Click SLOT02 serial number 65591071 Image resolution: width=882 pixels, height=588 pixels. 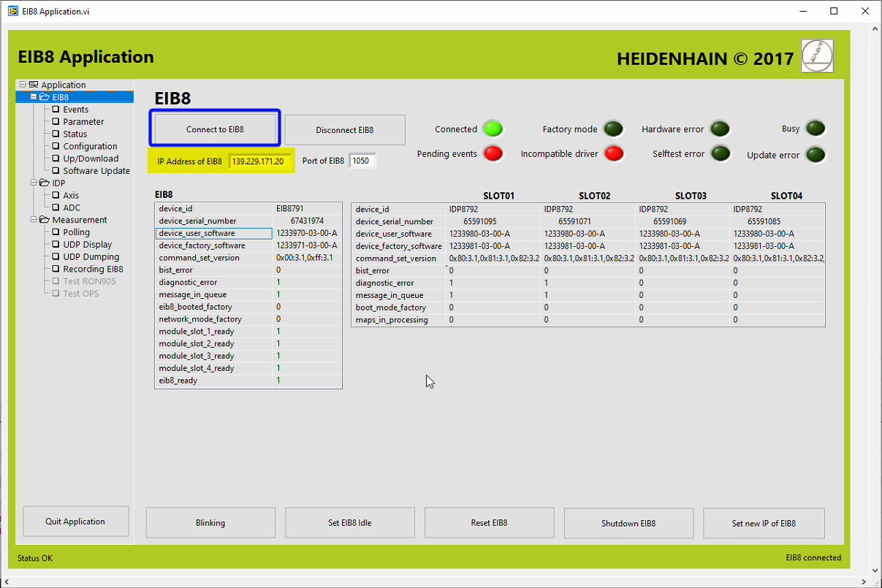575,221
